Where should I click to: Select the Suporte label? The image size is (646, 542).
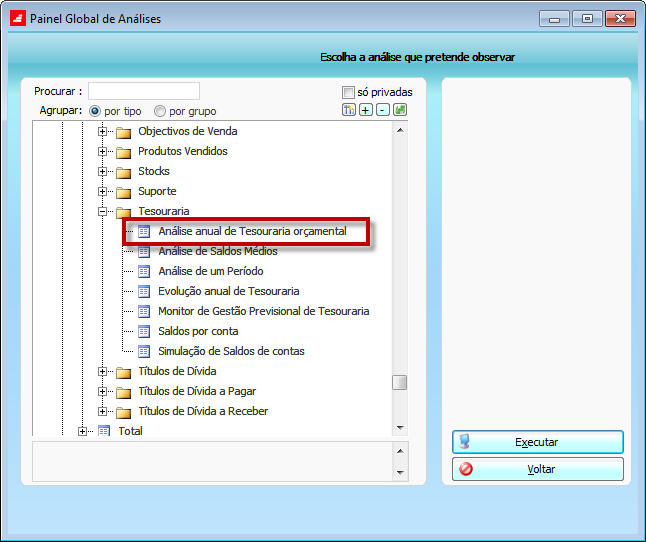[x=157, y=192]
